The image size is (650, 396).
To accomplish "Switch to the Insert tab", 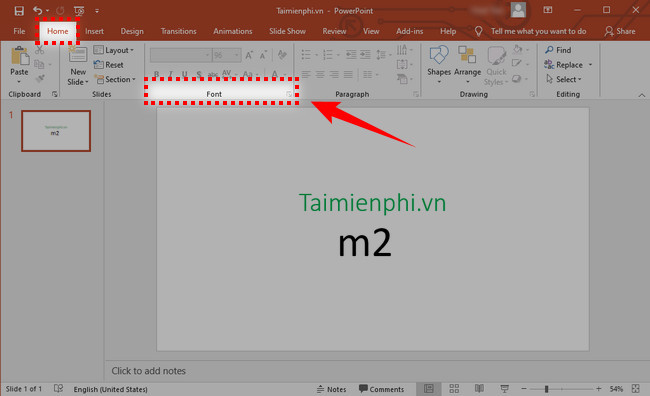I will pyautogui.click(x=95, y=31).
